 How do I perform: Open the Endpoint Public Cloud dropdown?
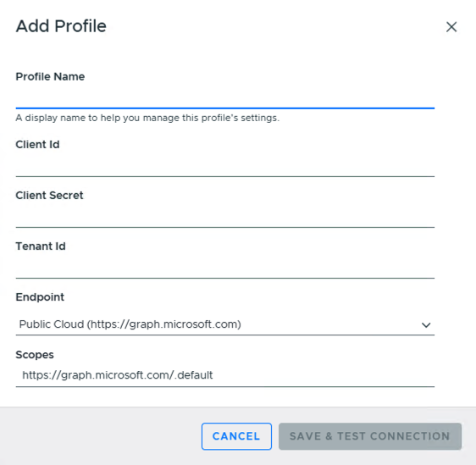tap(225, 324)
